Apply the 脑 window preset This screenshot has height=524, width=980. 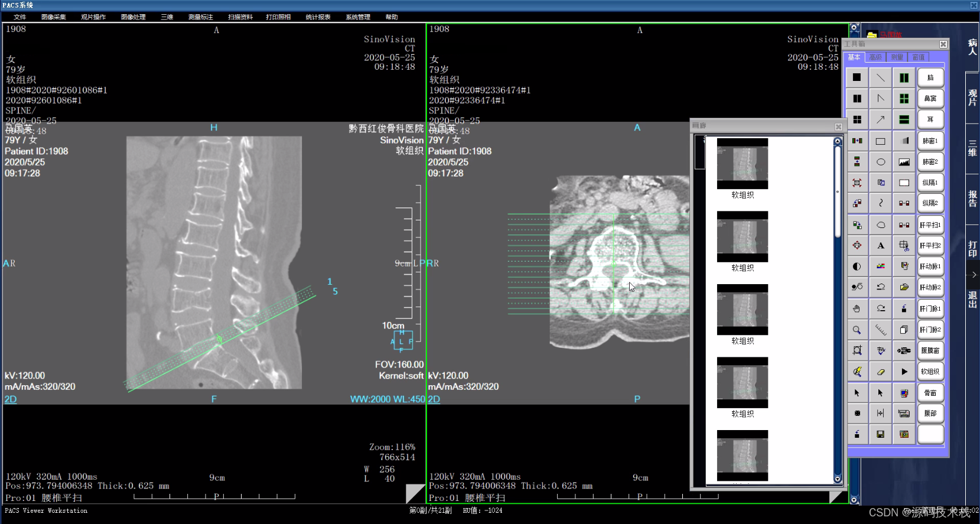(930, 77)
